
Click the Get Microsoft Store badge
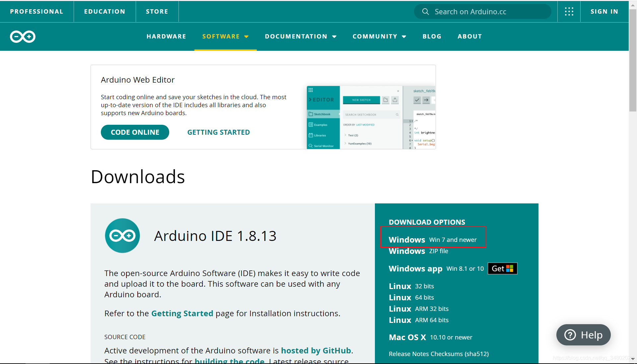[502, 268]
